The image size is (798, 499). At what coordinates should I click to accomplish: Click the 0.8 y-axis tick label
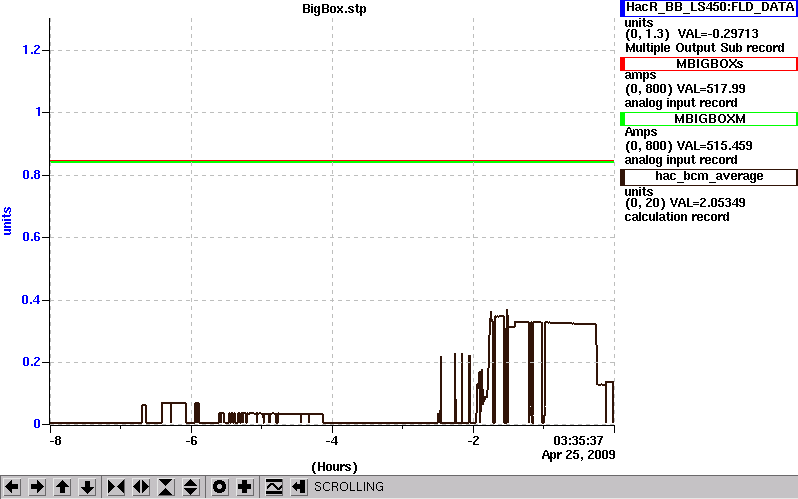[x=31, y=175]
